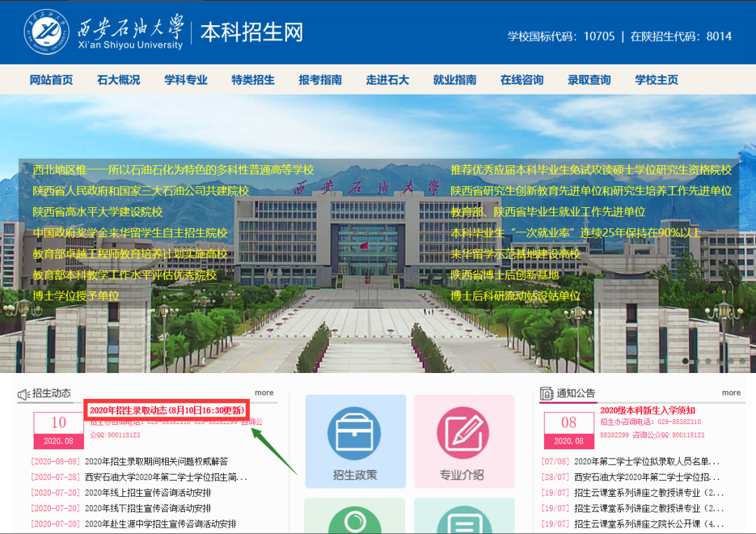Click the teal document icon below 专业介绍
Viewport: 756px width, 534px height.
pos(464,519)
